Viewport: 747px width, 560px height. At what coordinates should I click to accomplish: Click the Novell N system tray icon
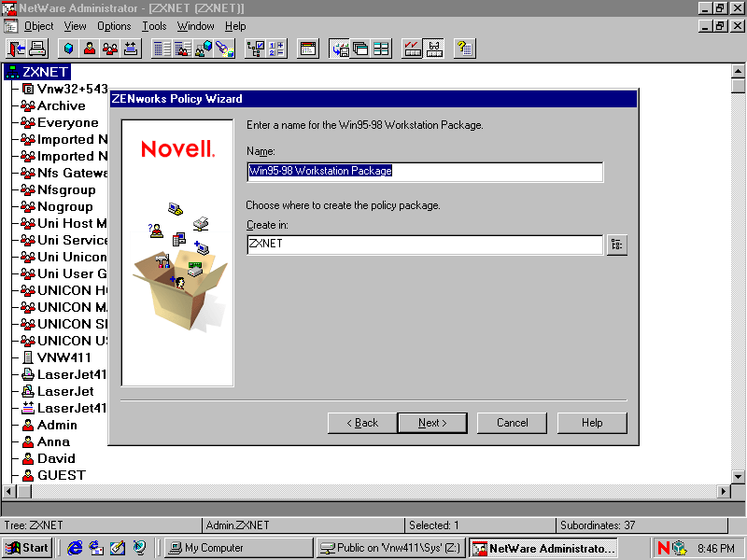(x=663, y=548)
